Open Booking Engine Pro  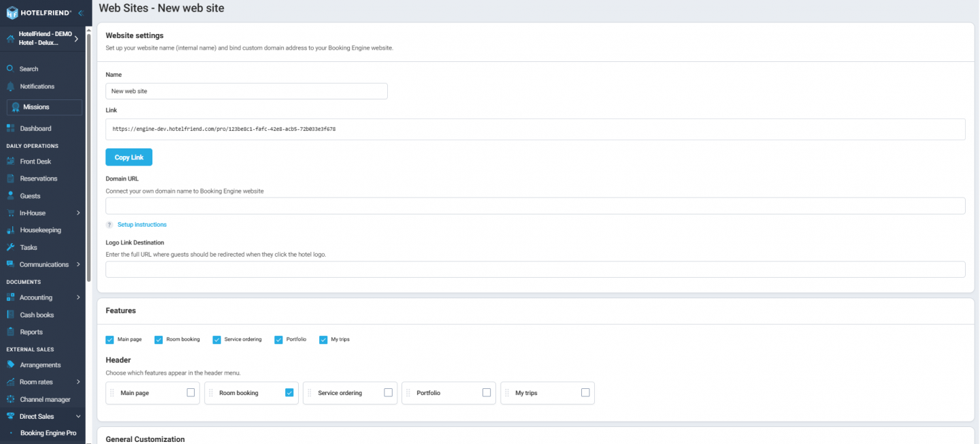pos(48,432)
